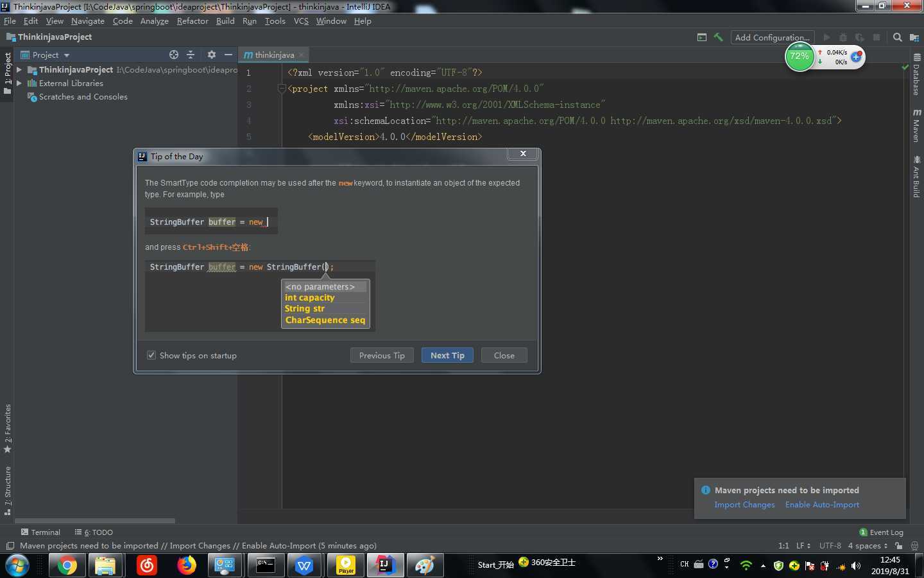Toggle the 2: Favorites tool window button
The width and height of the screenshot is (924, 578).
point(7,428)
